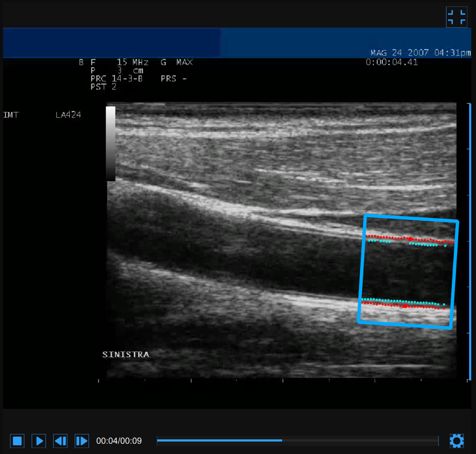Stop the video playback
Viewport: 476px width, 454px height.
point(17,441)
